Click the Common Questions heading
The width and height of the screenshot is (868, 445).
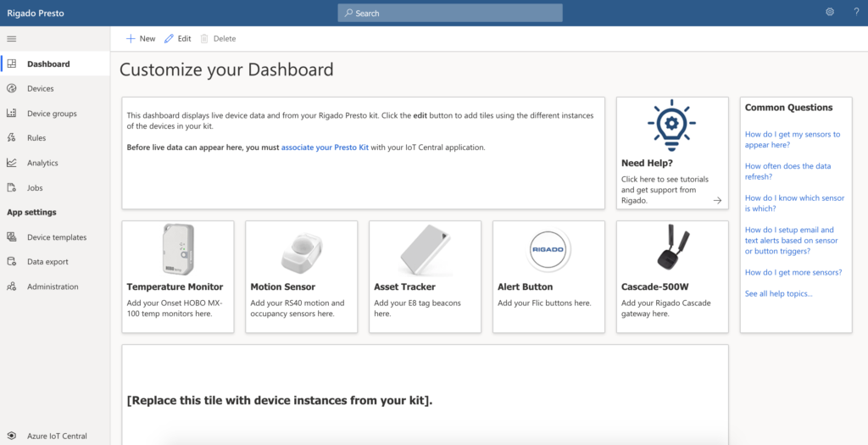point(788,108)
